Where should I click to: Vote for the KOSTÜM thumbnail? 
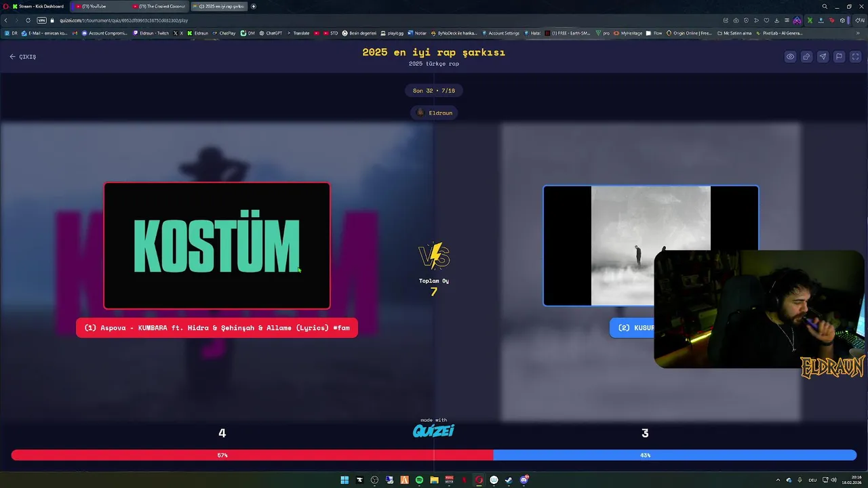(217, 245)
